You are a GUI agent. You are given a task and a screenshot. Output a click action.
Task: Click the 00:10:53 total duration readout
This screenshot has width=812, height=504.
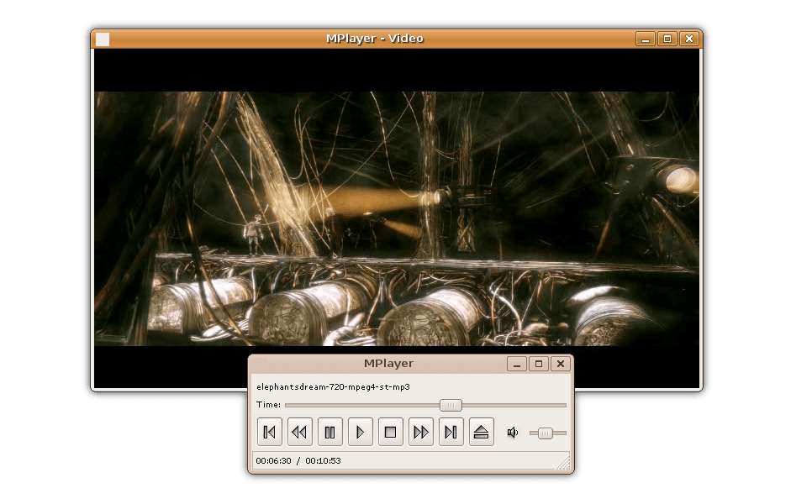click(323, 460)
